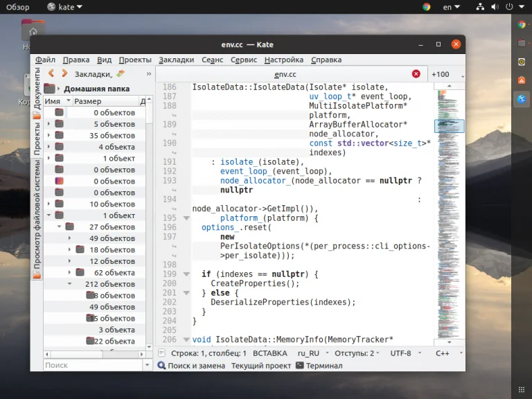Show more toolbar items via » chevron
532x399 pixels.
click(148, 73)
